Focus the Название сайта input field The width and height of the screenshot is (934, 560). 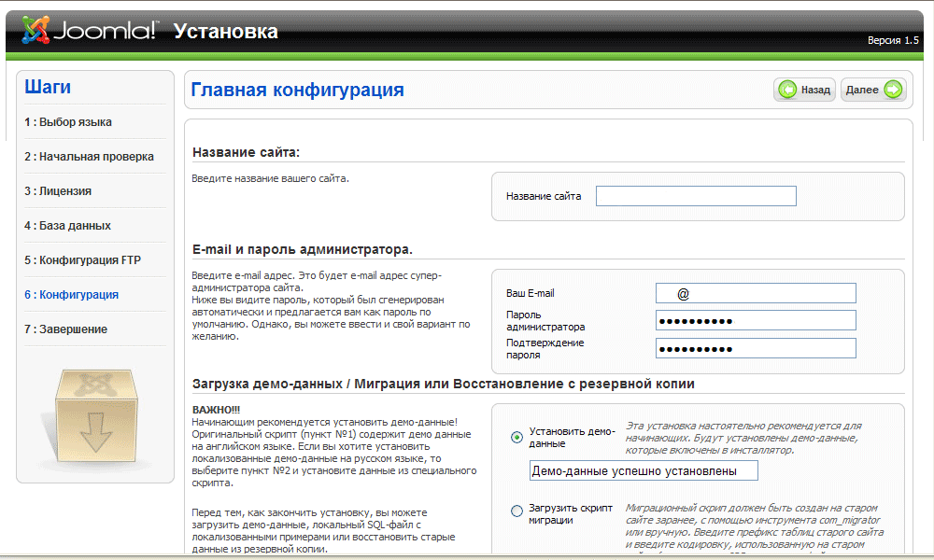(x=696, y=196)
